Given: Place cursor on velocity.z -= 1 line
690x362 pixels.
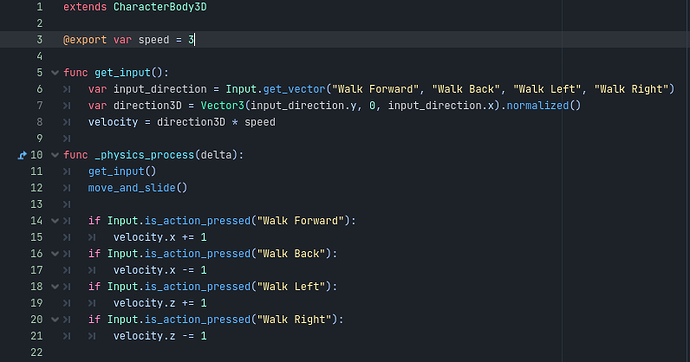Looking at the screenshot, I should [160, 336].
